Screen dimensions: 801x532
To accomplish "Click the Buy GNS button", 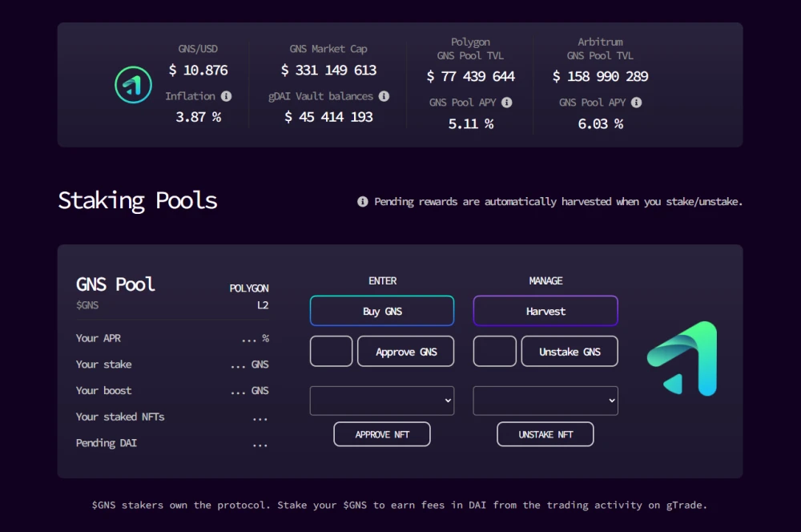I will coord(382,311).
